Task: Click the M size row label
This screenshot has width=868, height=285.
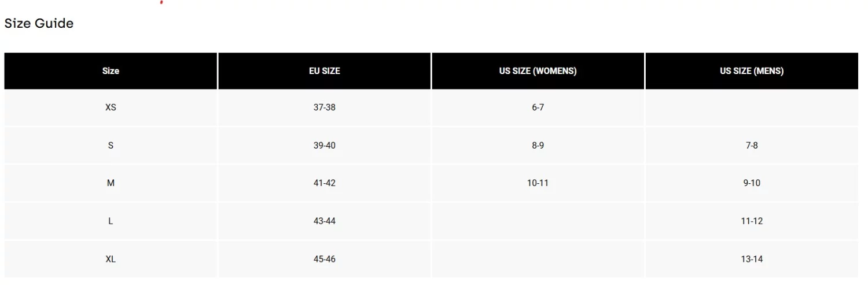Action: [111, 183]
